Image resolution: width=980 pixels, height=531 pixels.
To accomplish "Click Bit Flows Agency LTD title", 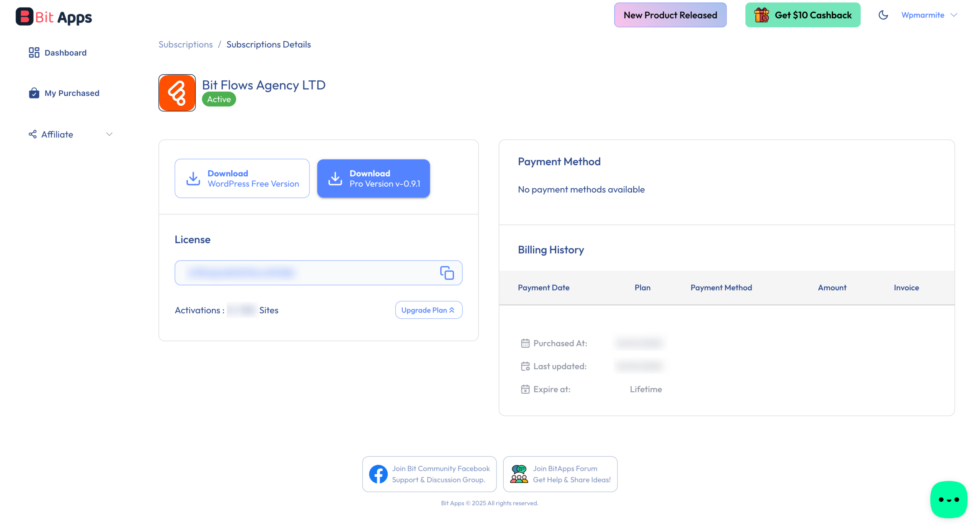I will [x=264, y=85].
